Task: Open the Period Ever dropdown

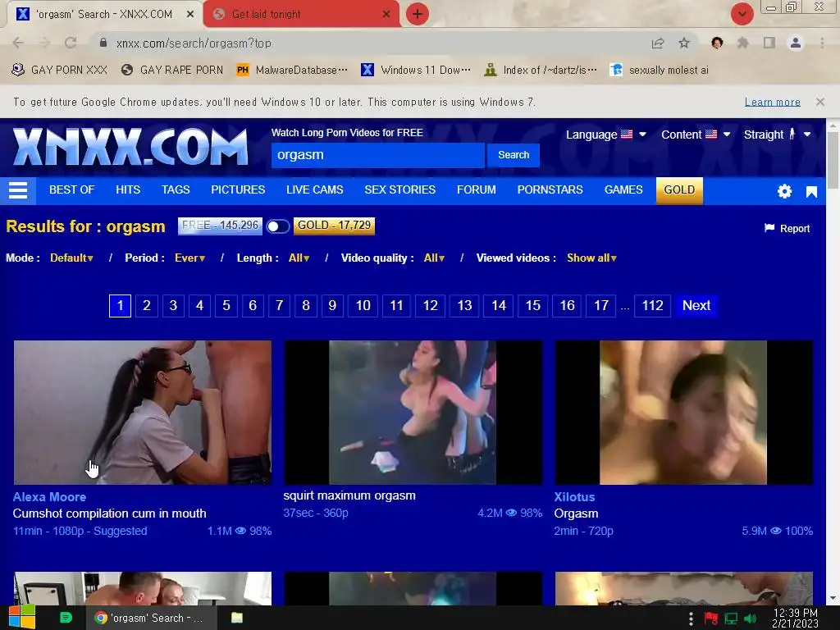Action: [x=190, y=258]
